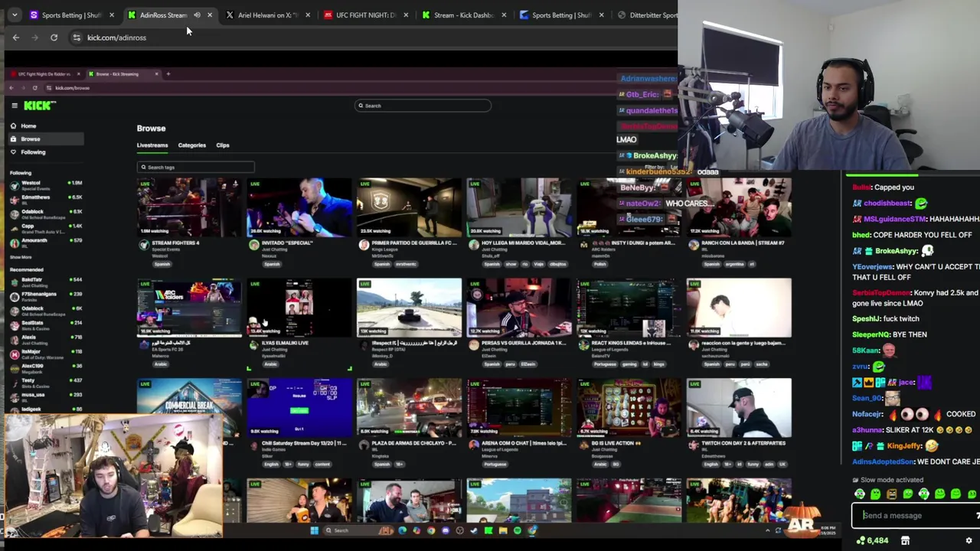Open Testy in Recommended list
The height and width of the screenshot is (551, 980).
(44, 382)
